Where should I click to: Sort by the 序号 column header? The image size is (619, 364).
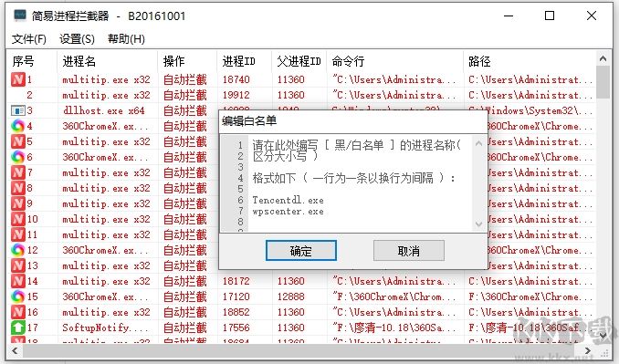pos(32,61)
